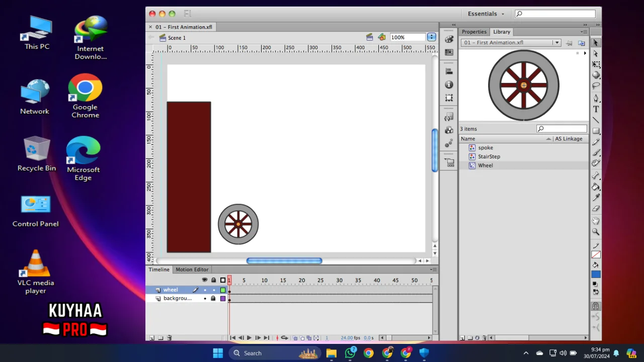
Task: Select the Rectangle tool
Action: click(596, 131)
